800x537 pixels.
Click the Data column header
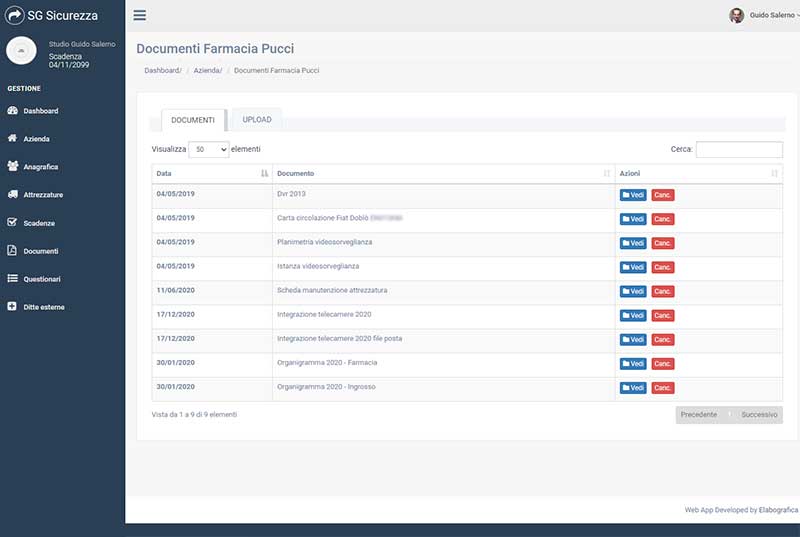[212, 173]
